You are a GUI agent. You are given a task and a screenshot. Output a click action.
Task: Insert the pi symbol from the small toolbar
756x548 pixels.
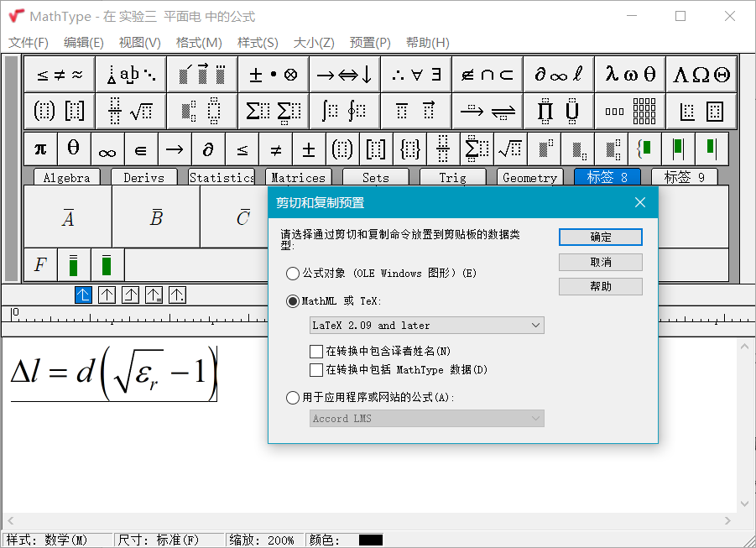pyautogui.click(x=39, y=148)
